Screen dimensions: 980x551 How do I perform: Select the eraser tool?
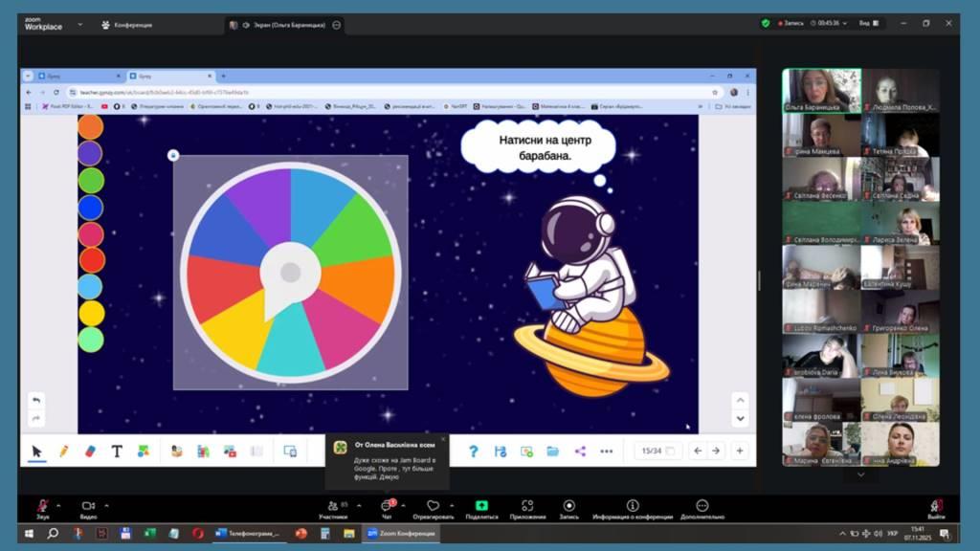[91, 451]
